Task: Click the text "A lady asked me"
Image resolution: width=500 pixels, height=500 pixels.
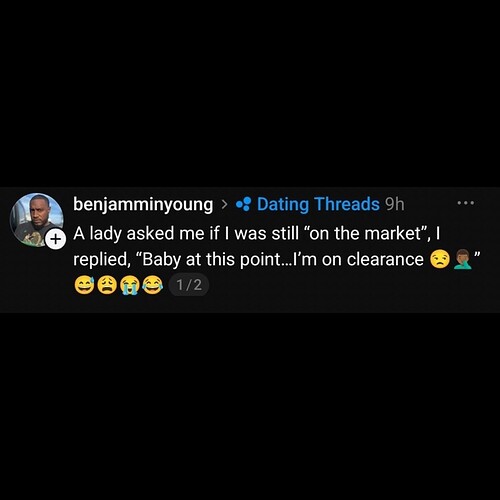Action: click(x=123, y=233)
